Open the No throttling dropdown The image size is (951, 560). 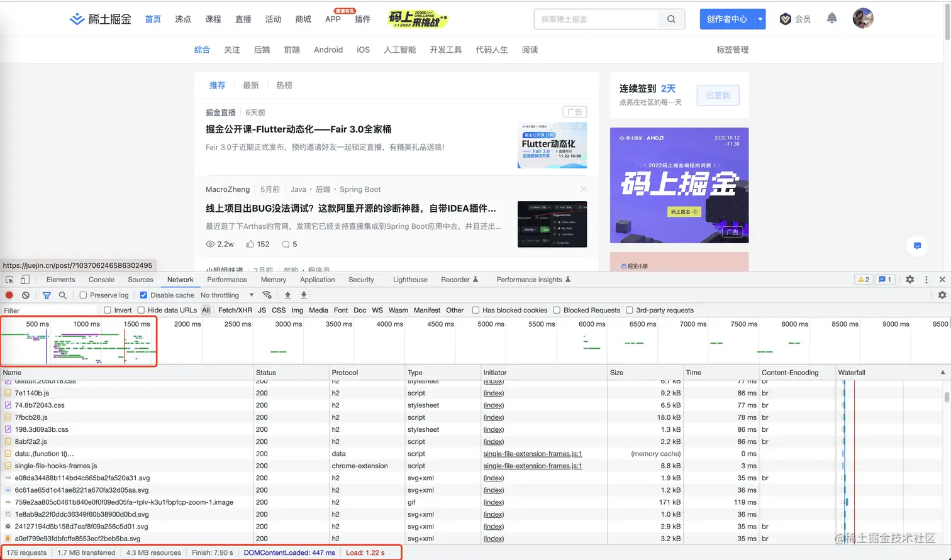[227, 295]
